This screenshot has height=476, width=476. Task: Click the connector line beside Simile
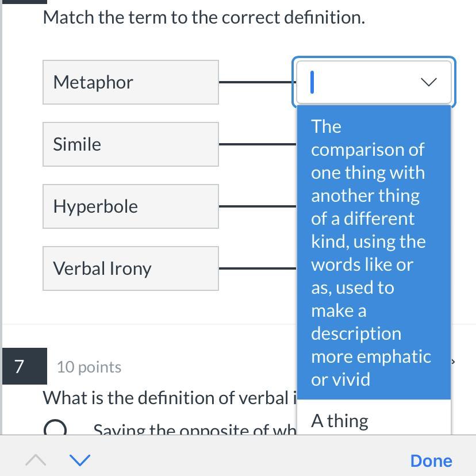click(257, 144)
